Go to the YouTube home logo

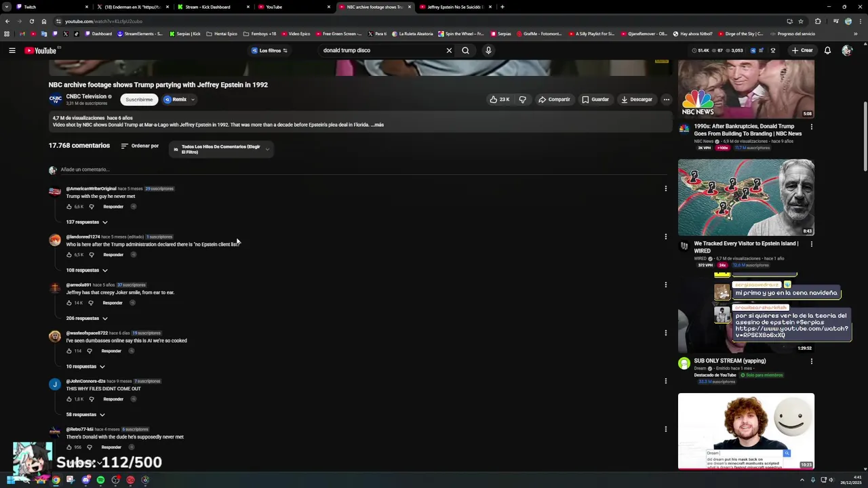click(41, 50)
